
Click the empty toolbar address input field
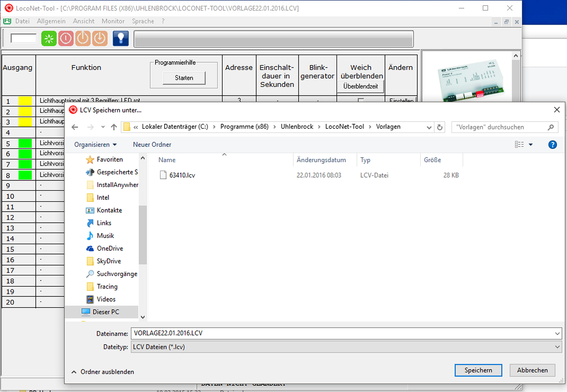[x=24, y=38]
